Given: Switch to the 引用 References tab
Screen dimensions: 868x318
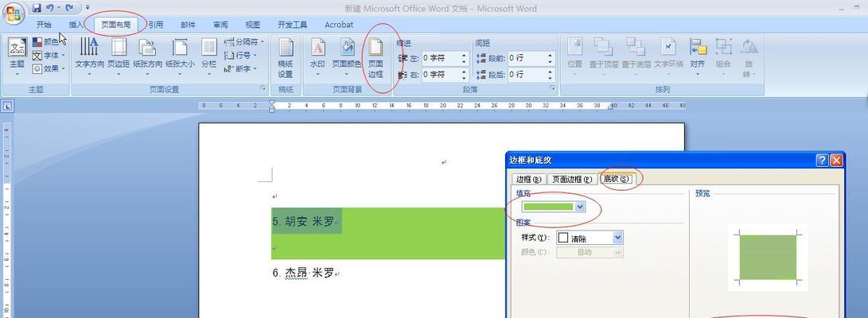Looking at the screenshot, I should tap(156, 25).
